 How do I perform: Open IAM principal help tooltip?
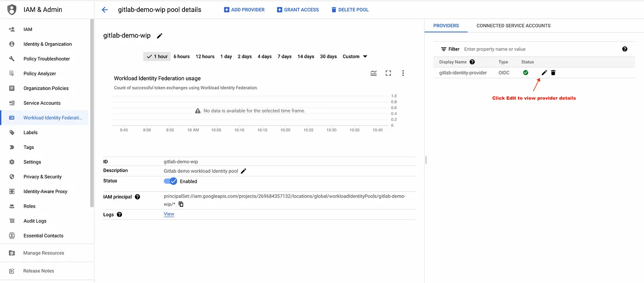pyautogui.click(x=137, y=197)
